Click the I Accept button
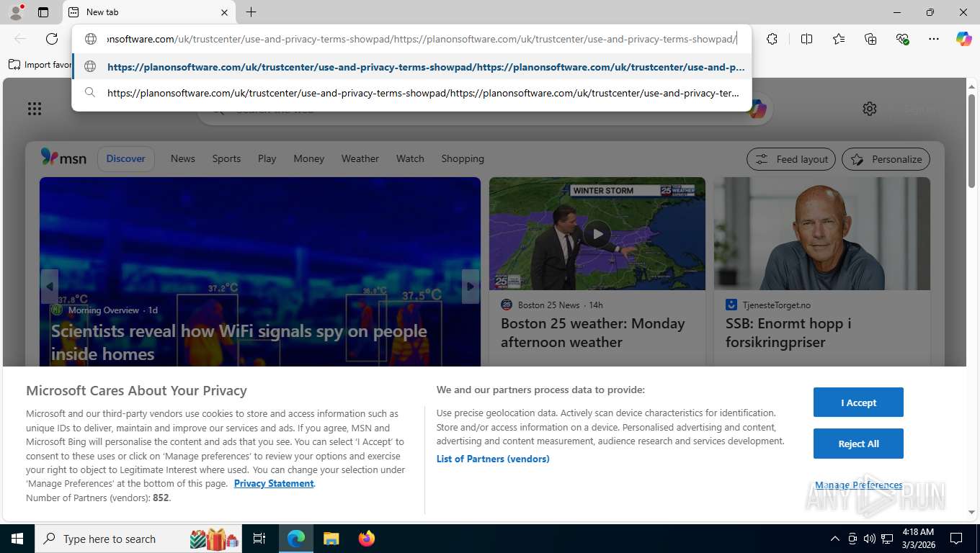The image size is (980, 553). [x=858, y=403]
